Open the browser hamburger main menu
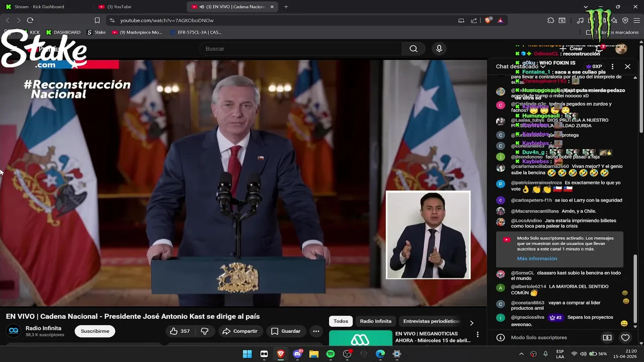The height and width of the screenshot is (362, 644). point(637,20)
